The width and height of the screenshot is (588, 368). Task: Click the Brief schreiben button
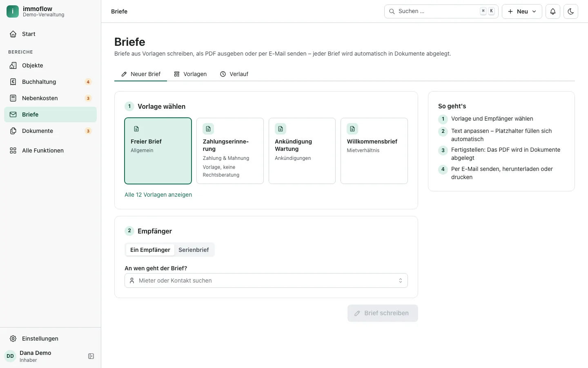coord(383,313)
